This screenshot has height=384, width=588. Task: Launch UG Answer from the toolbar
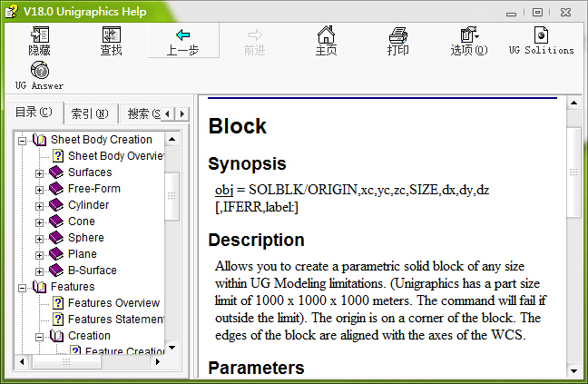click(x=40, y=70)
